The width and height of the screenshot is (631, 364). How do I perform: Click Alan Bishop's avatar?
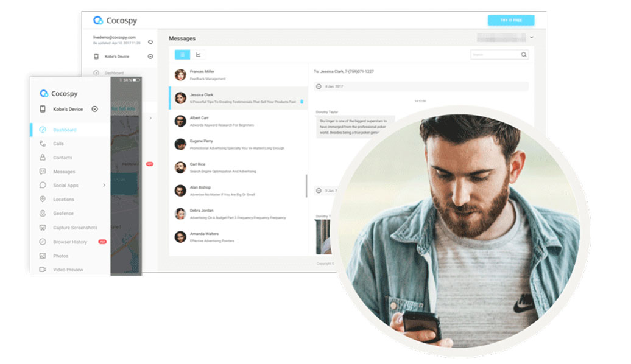[180, 191]
